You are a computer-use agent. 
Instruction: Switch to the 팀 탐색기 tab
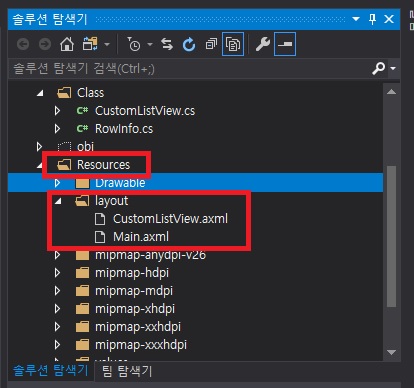[127, 371]
